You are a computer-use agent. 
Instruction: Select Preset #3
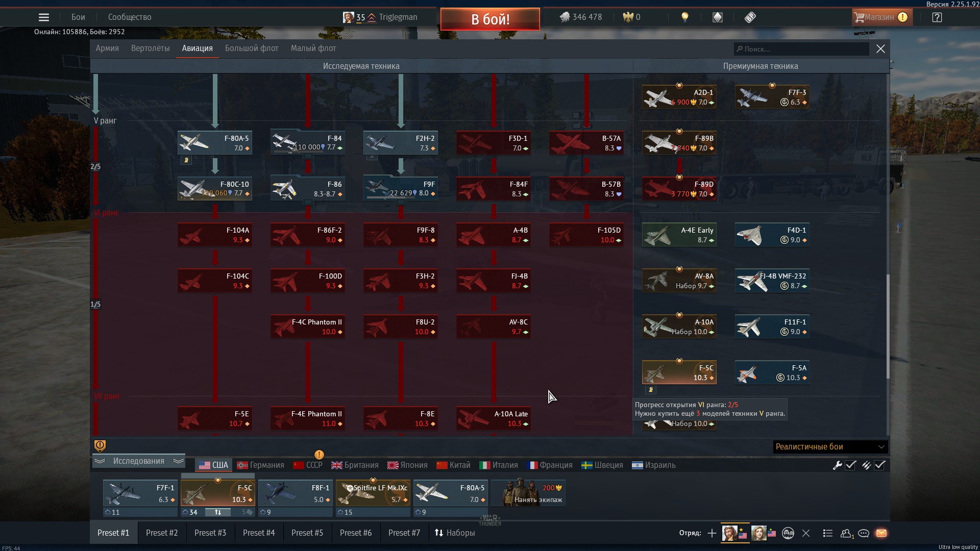[x=210, y=533]
